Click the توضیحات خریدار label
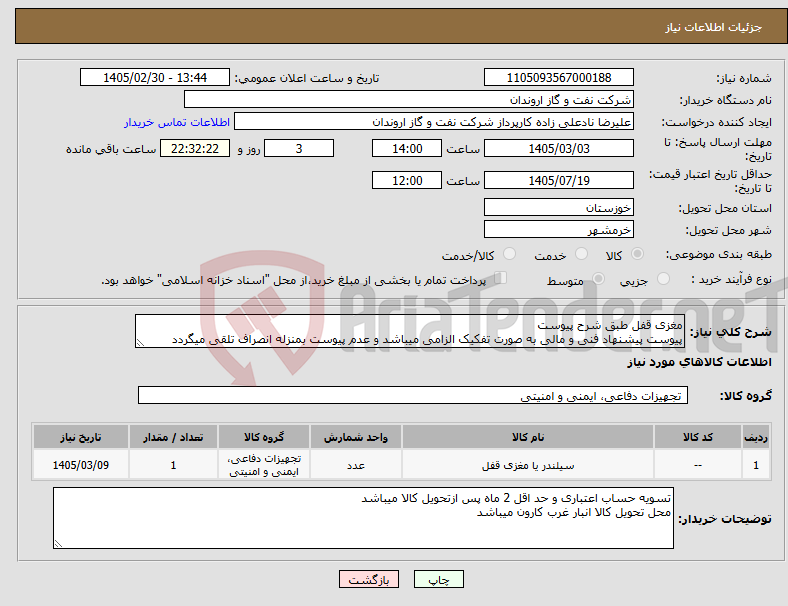Image resolution: width=788 pixels, height=606 pixels. click(x=725, y=519)
